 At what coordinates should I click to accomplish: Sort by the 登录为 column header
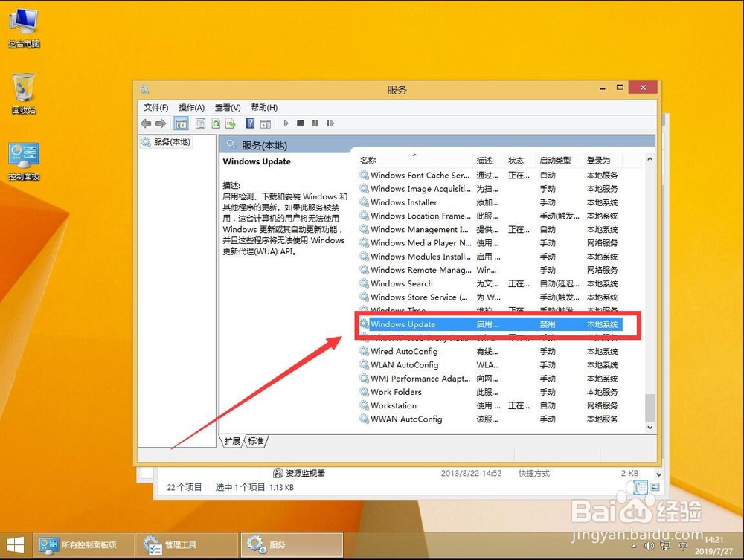click(x=603, y=161)
